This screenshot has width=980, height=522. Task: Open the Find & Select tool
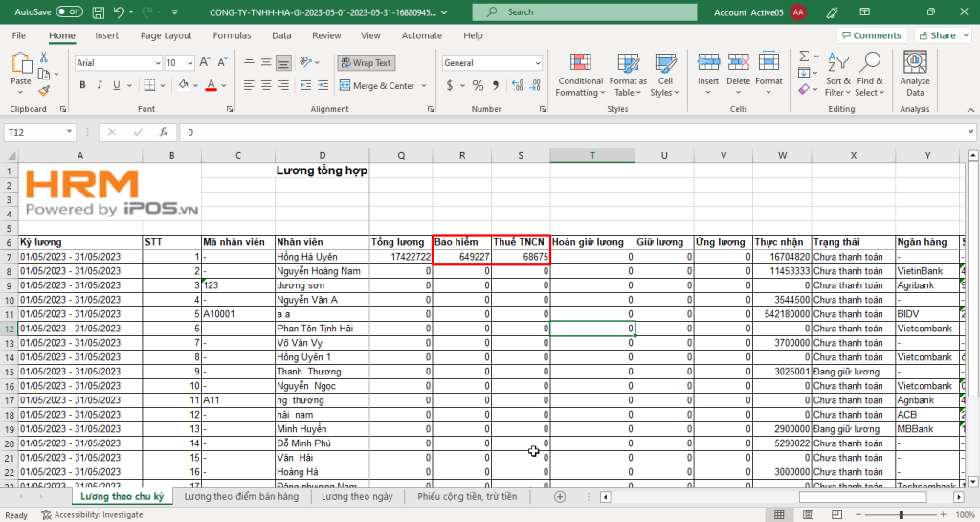pos(870,74)
